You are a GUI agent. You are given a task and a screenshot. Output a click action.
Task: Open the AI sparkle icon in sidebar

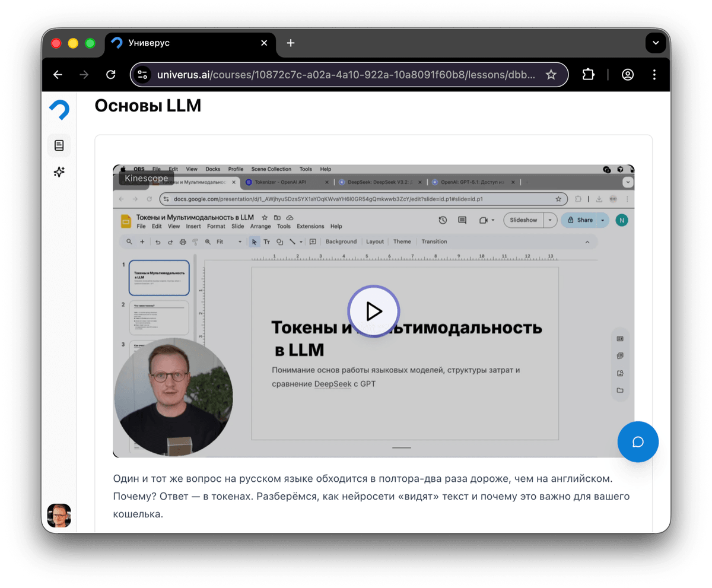click(x=59, y=172)
